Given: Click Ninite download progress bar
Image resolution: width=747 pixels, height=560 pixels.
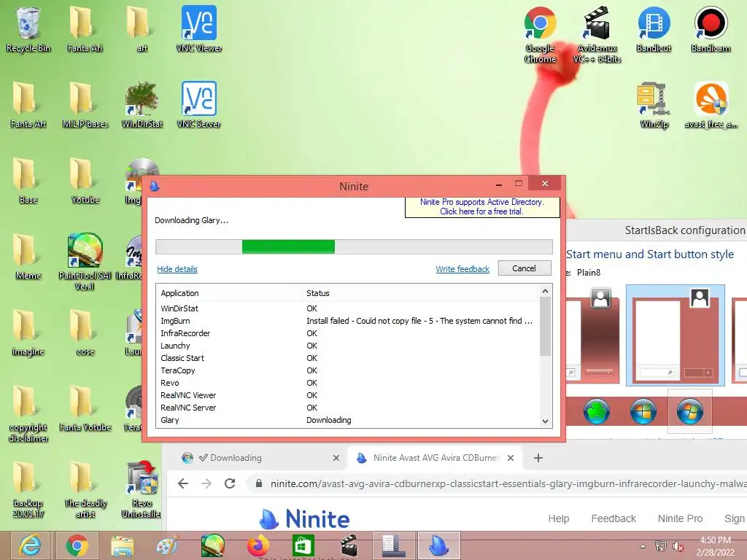Looking at the screenshot, I should coord(354,246).
